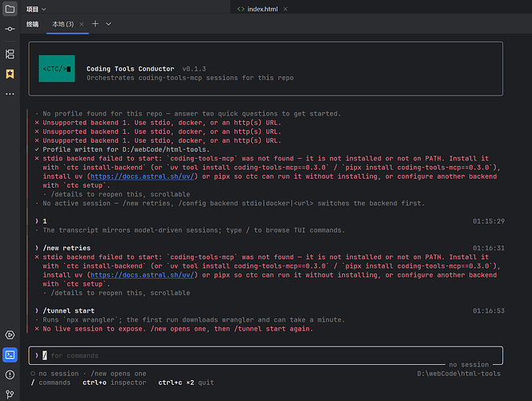Click 'Runs npx wrangler' info line

[x=193, y=320]
